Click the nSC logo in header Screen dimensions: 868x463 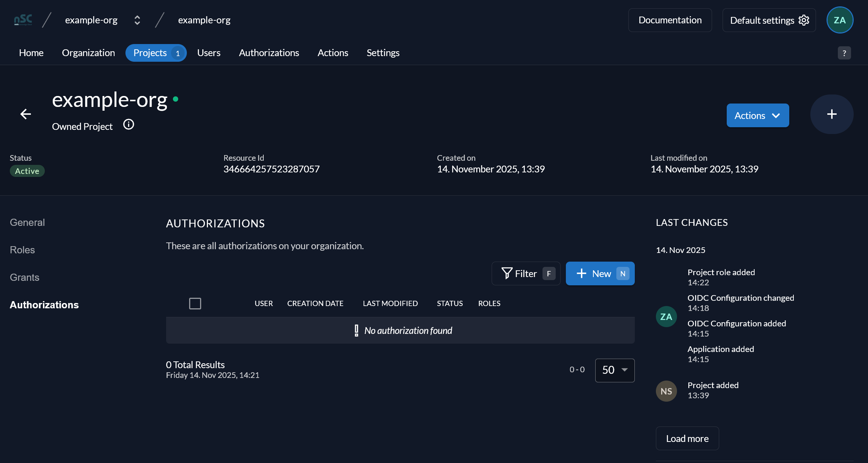23,20
